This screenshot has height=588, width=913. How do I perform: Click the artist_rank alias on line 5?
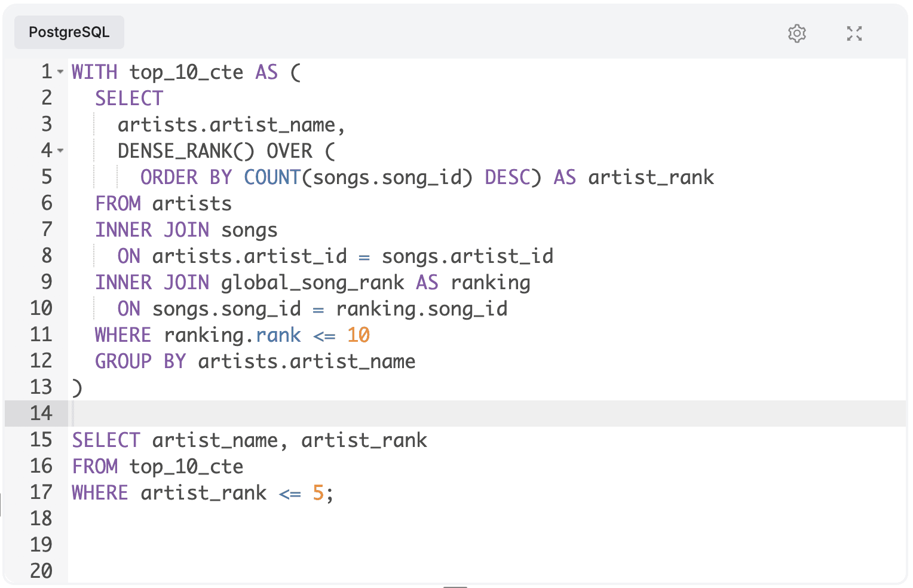651,177
